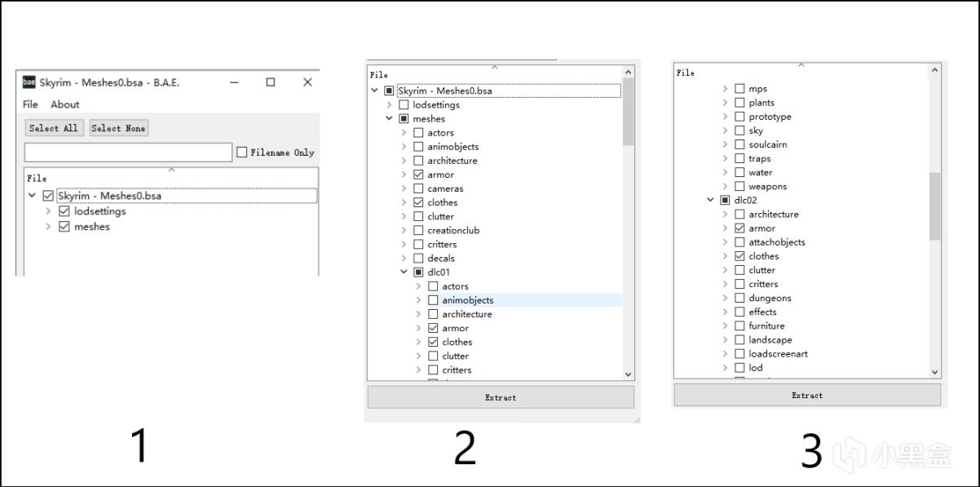The width and height of the screenshot is (980, 487).
Task: Select the lod folder label
Action: point(756,368)
